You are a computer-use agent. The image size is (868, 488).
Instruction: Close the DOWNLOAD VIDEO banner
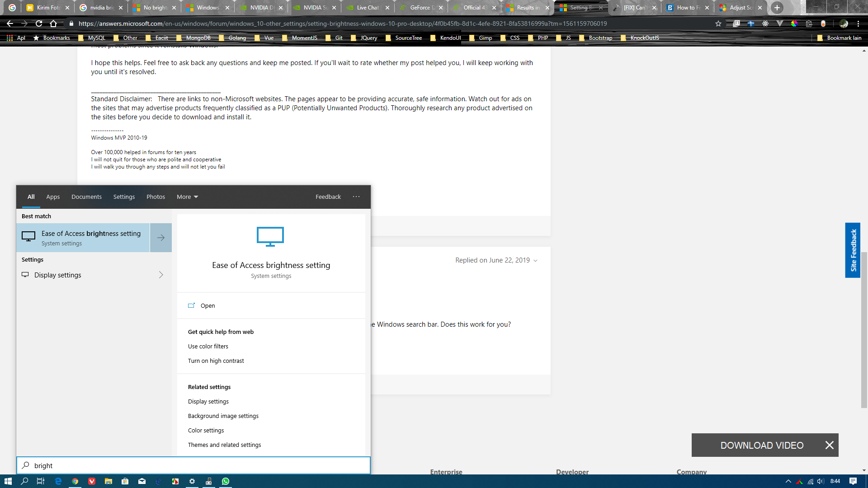pos(829,446)
